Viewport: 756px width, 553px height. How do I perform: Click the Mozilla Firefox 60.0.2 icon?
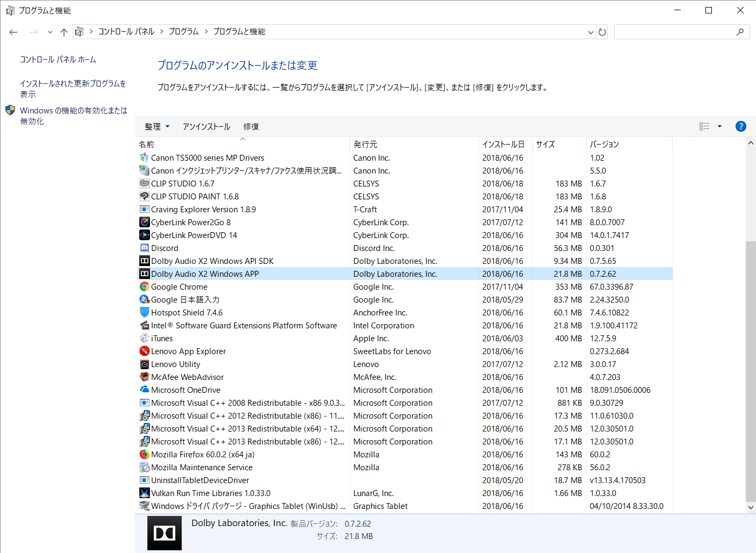click(144, 454)
